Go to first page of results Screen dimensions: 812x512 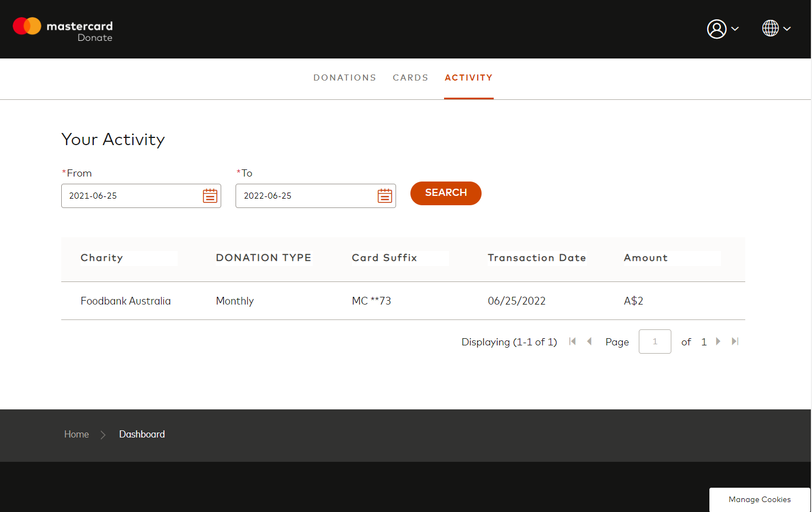(x=573, y=342)
